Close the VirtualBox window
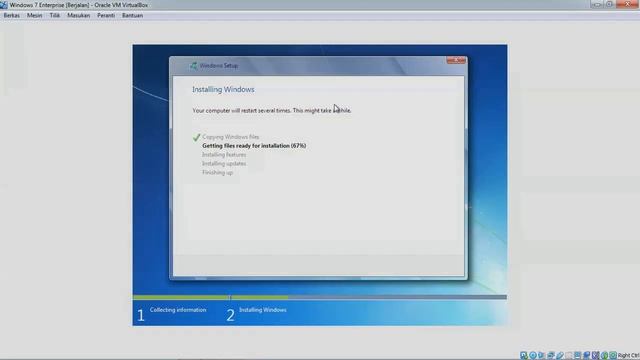Viewport: 640px width, 360px height. tap(627, 4)
